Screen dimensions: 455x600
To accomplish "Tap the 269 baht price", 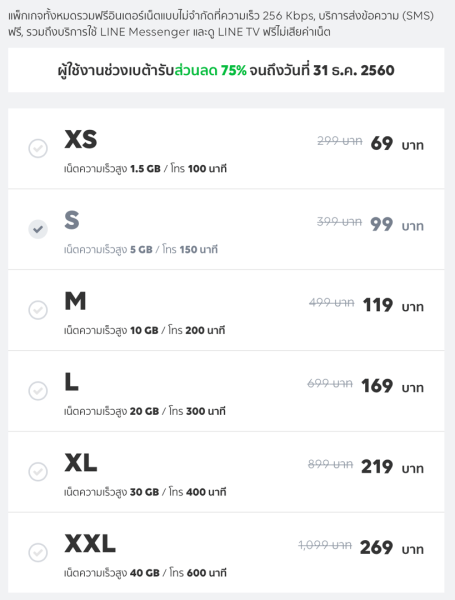I will pyautogui.click(x=392, y=548).
